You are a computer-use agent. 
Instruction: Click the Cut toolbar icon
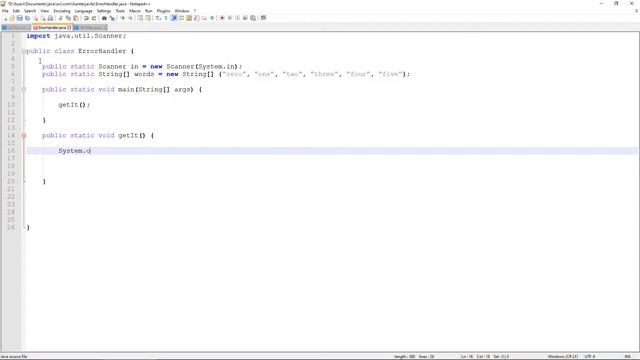click(60, 18)
